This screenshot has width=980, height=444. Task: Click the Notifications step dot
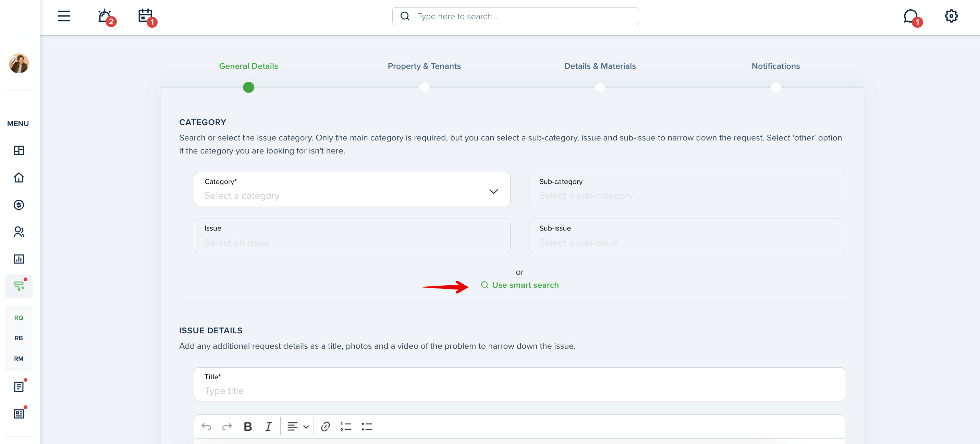776,87
